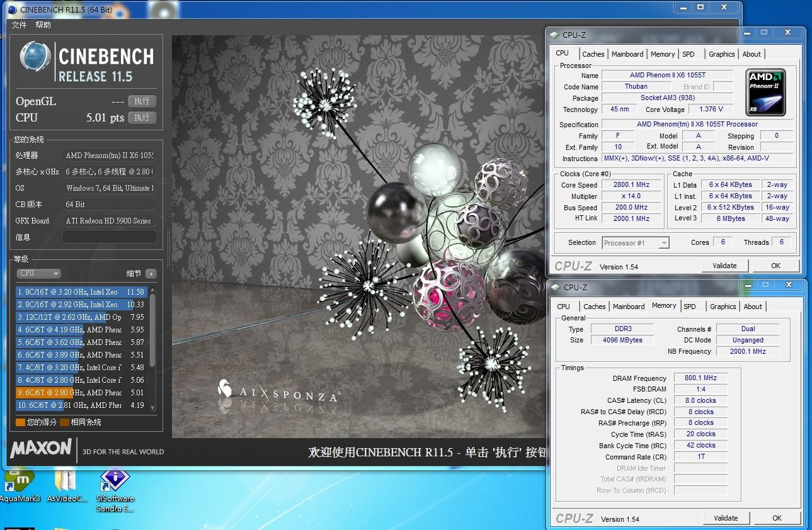This screenshot has width=812, height=530.
Task: Click the upper CPU-Z window title icon
Action: click(554, 35)
